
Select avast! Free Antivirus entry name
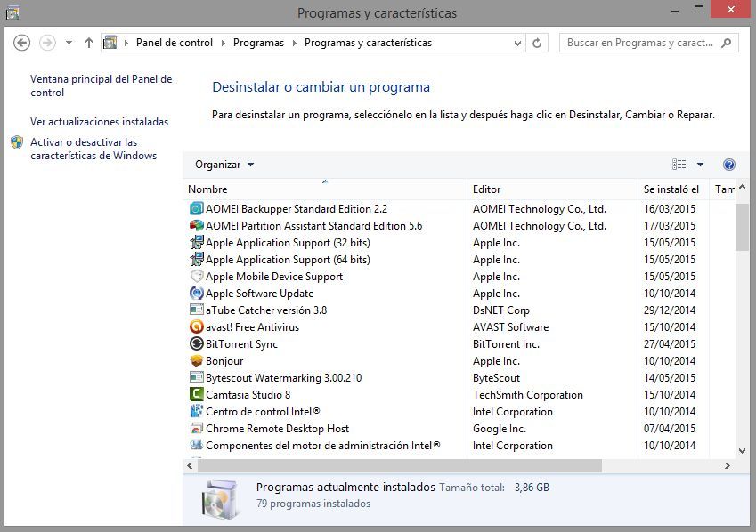click(x=252, y=327)
